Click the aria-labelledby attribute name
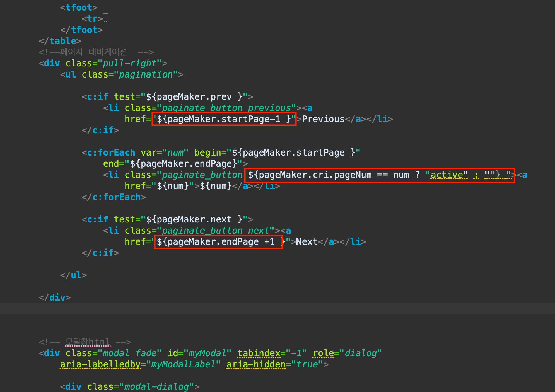Screen dimensions: 555x392 (100, 364)
